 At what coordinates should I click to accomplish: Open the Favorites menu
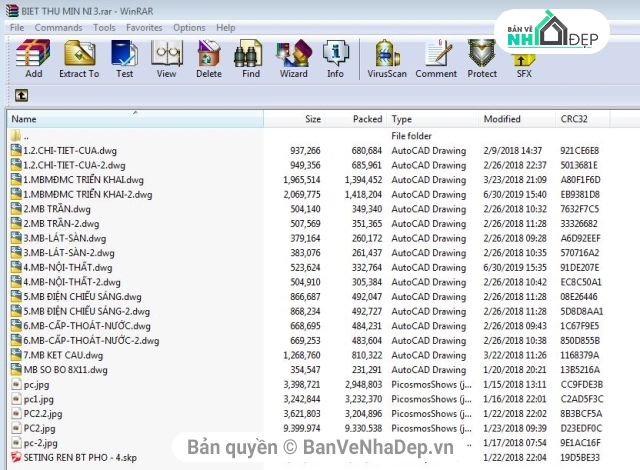(x=144, y=28)
